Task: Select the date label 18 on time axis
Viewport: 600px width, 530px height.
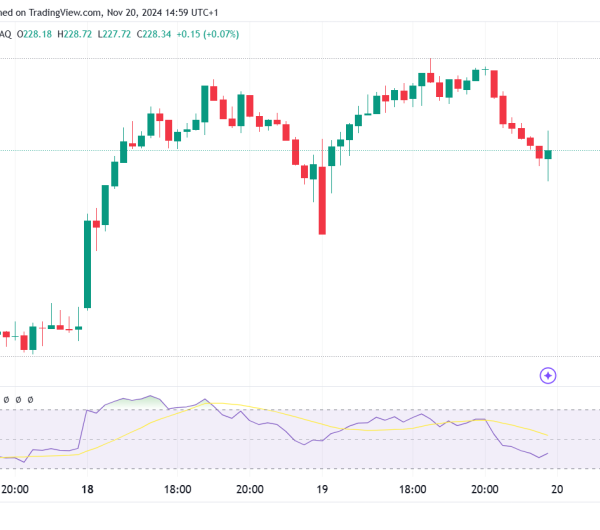Action: tap(87, 489)
